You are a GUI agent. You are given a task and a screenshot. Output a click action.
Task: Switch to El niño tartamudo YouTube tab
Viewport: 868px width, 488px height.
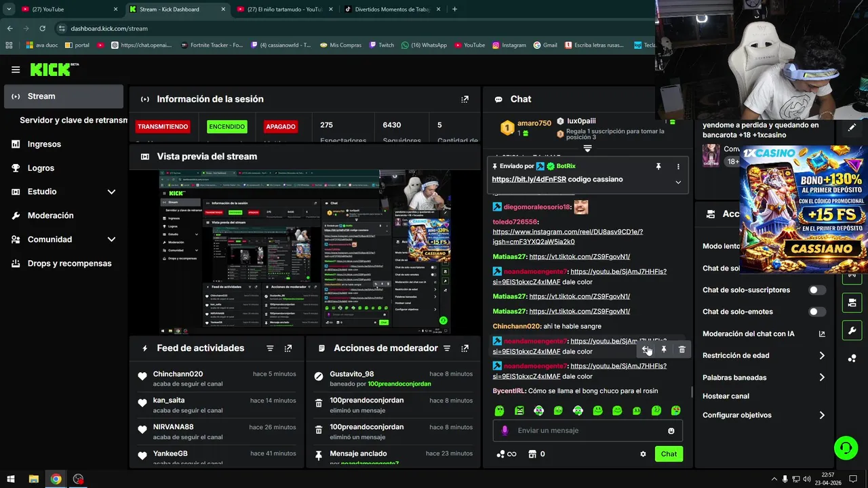tap(283, 9)
